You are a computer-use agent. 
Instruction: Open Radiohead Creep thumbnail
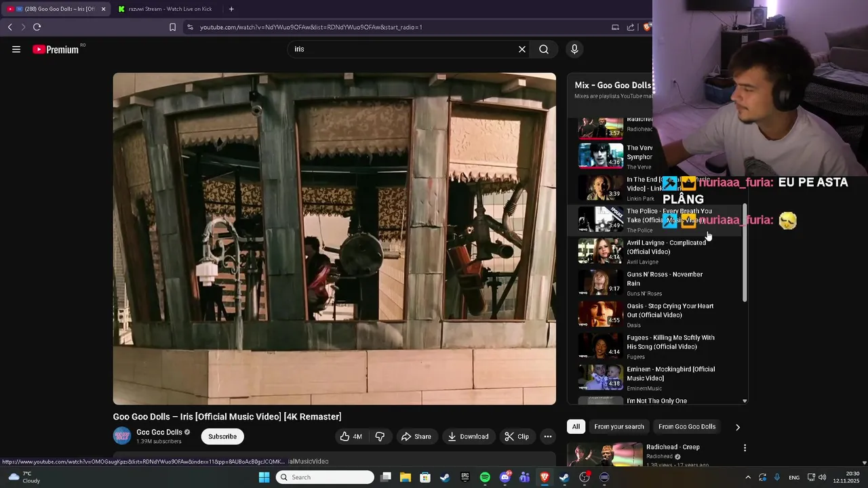click(x=605, y=454)
